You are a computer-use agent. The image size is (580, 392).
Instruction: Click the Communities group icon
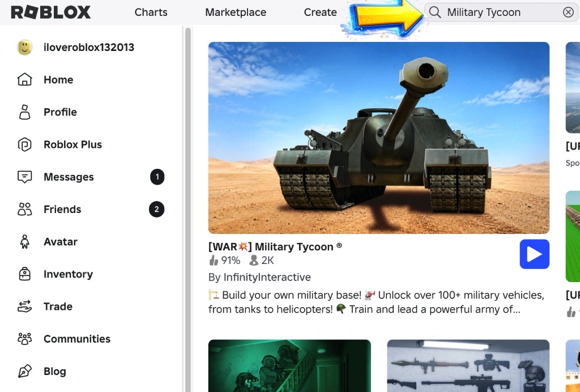(25, 339)
